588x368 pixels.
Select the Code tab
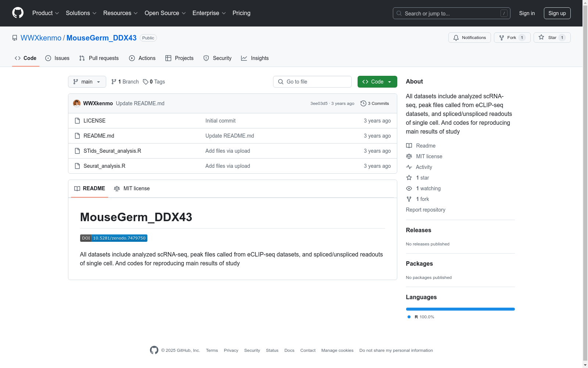[x=26, y=58]
